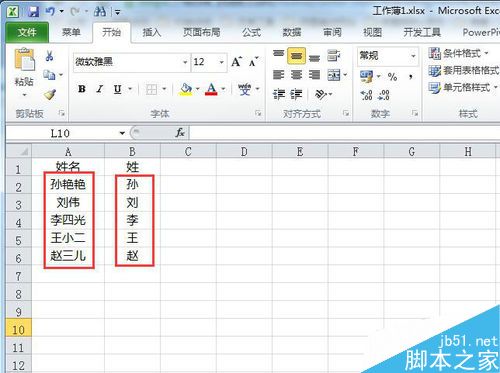Click the Increase Indent icon

(x=296, y=95)
